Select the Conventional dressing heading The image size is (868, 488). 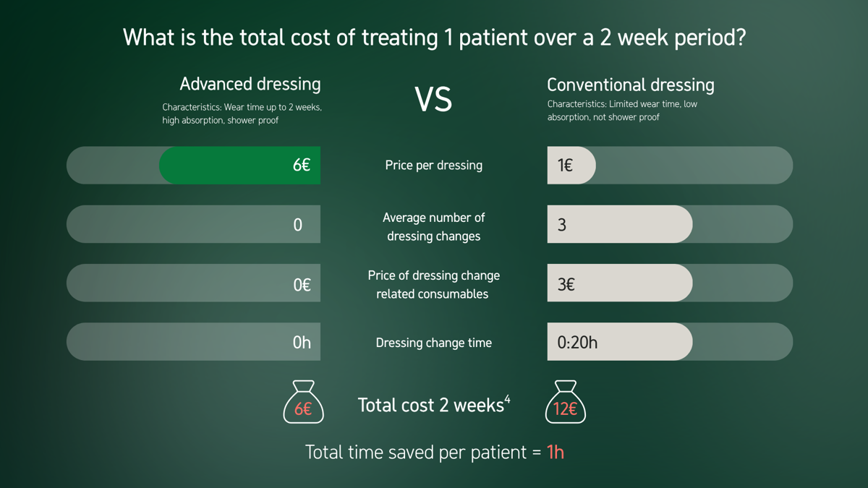point(630,85)
